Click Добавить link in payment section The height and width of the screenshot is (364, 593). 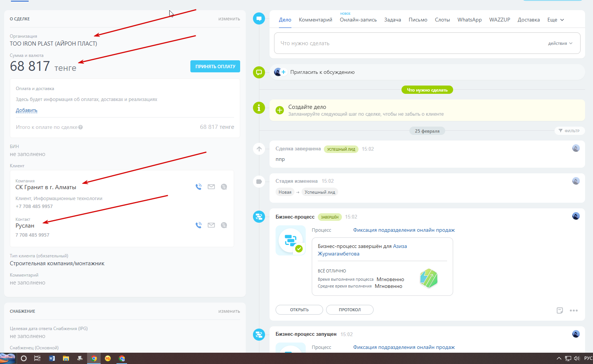click(26, 110)
